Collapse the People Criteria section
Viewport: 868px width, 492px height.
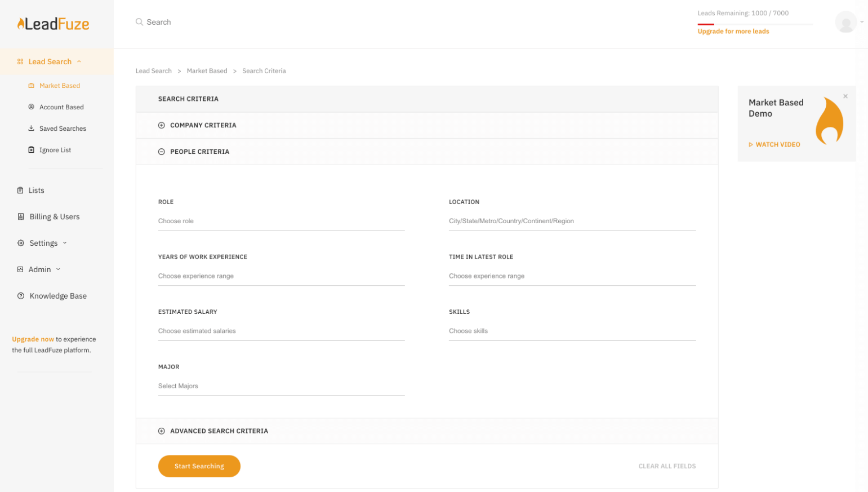pyautogui.click(x=162, y=152)
